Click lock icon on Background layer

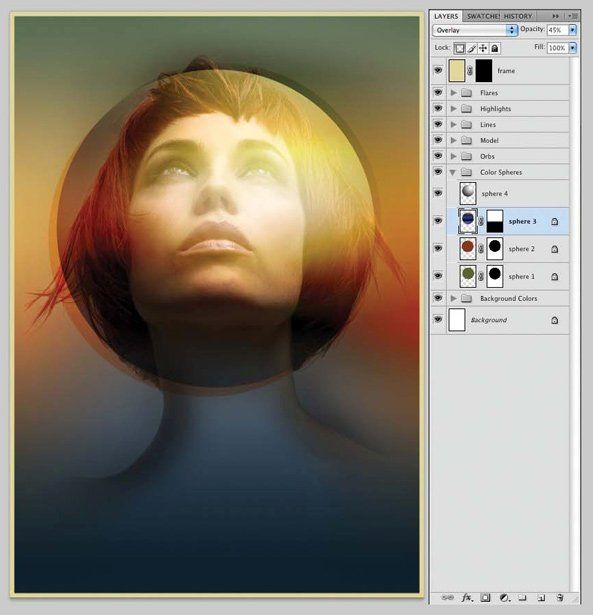(x=555, y=320)
